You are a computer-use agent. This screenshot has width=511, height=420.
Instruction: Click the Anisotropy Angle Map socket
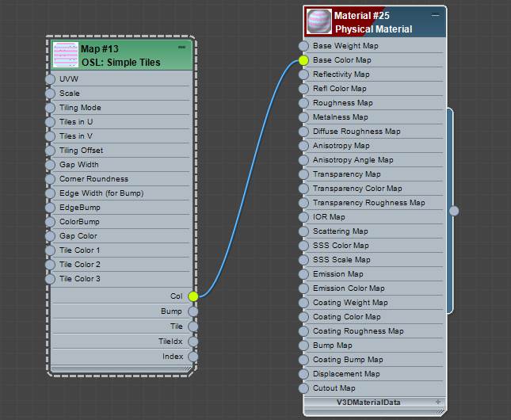pyautogui.click(x=303, y=160)
